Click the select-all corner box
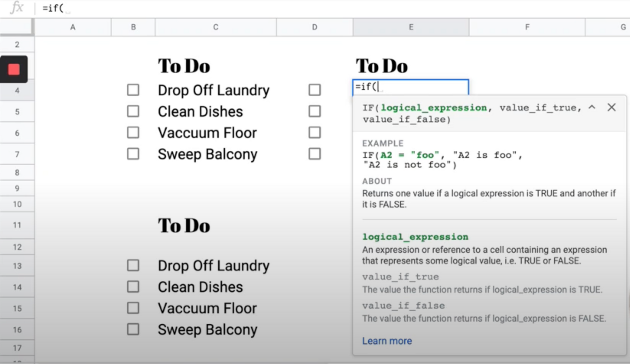 (16, 27)
